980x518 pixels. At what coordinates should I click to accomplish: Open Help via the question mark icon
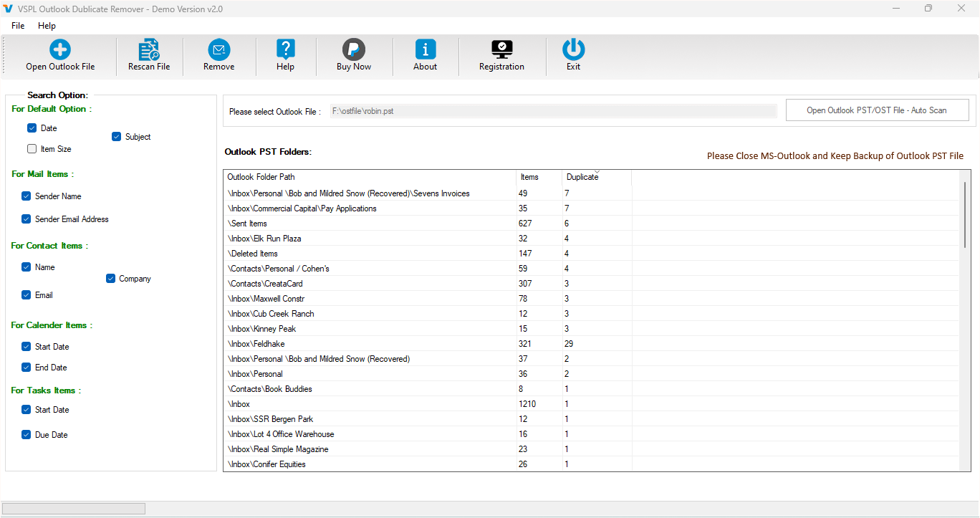click(286, 49)
